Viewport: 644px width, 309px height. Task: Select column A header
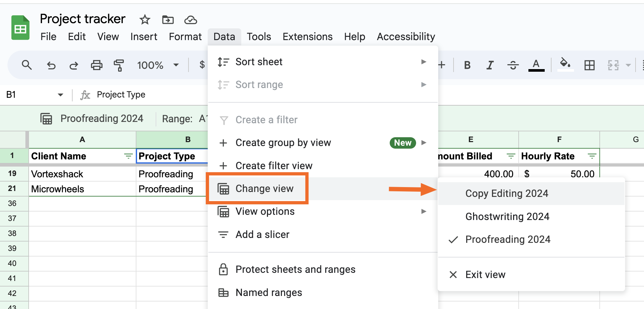82,140
